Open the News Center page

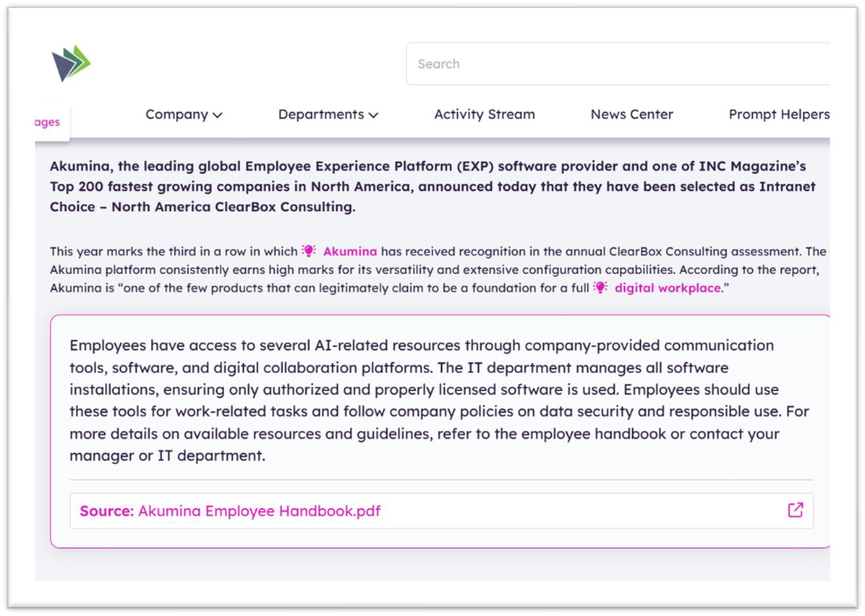pos(631,114)
